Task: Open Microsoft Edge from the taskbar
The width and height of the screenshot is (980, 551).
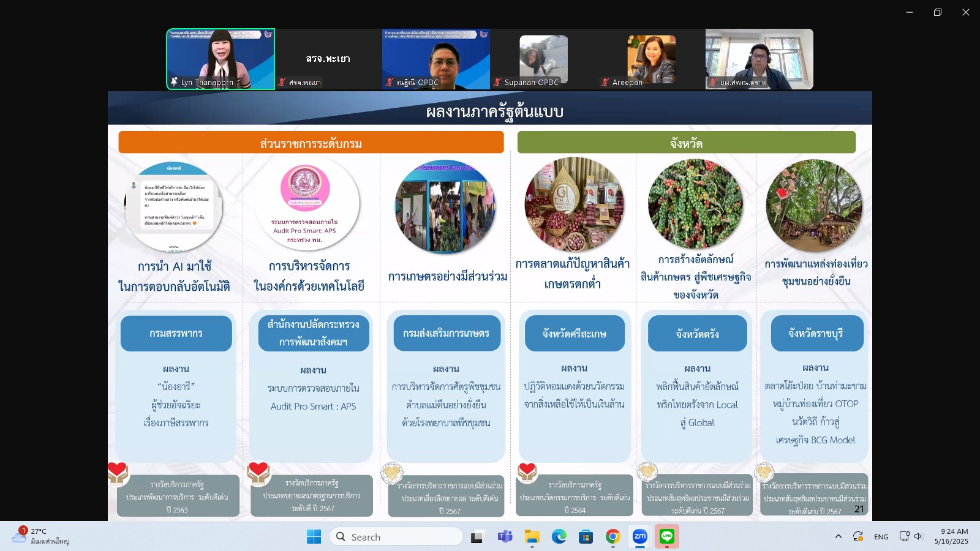Action: tap(559, 537)
